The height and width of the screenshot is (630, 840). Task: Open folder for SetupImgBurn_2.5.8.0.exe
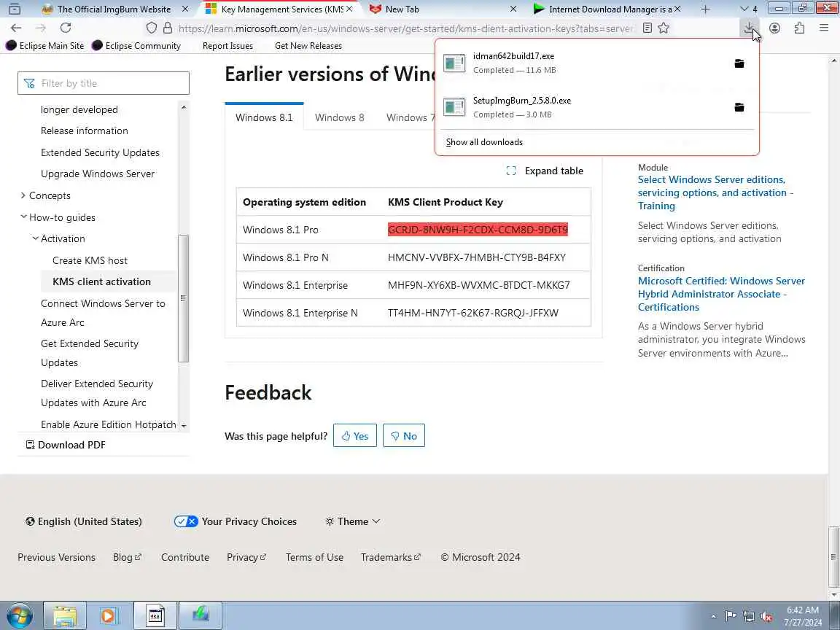coord(739,107)
